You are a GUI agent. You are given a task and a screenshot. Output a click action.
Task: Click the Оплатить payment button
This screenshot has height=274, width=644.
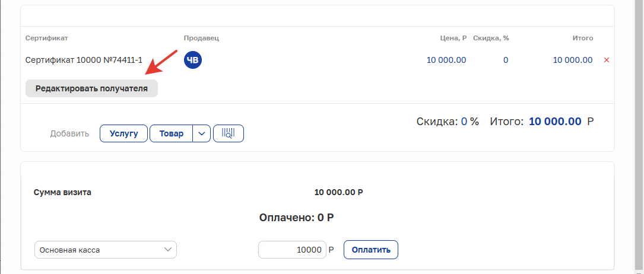tap(371, 250)
